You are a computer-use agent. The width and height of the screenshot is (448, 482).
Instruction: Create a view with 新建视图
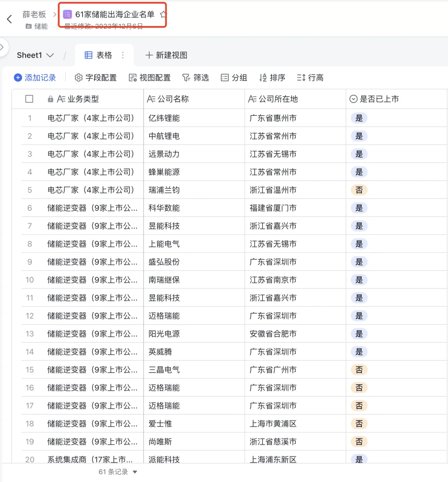coord(166,54)
